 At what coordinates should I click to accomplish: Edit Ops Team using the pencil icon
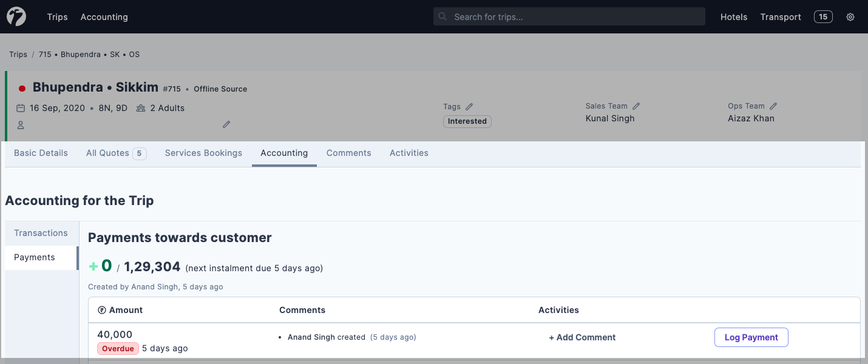coord(773,105)
